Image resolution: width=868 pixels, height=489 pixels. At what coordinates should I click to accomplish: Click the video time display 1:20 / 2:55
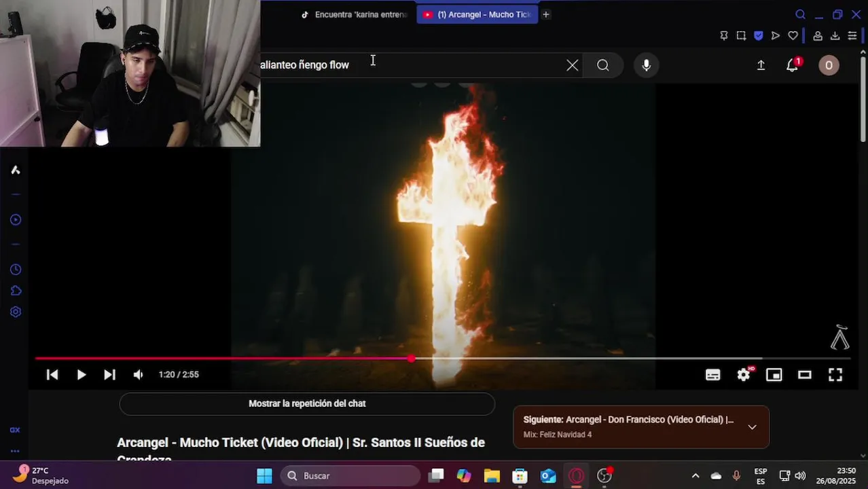click(x=179, y=375)
